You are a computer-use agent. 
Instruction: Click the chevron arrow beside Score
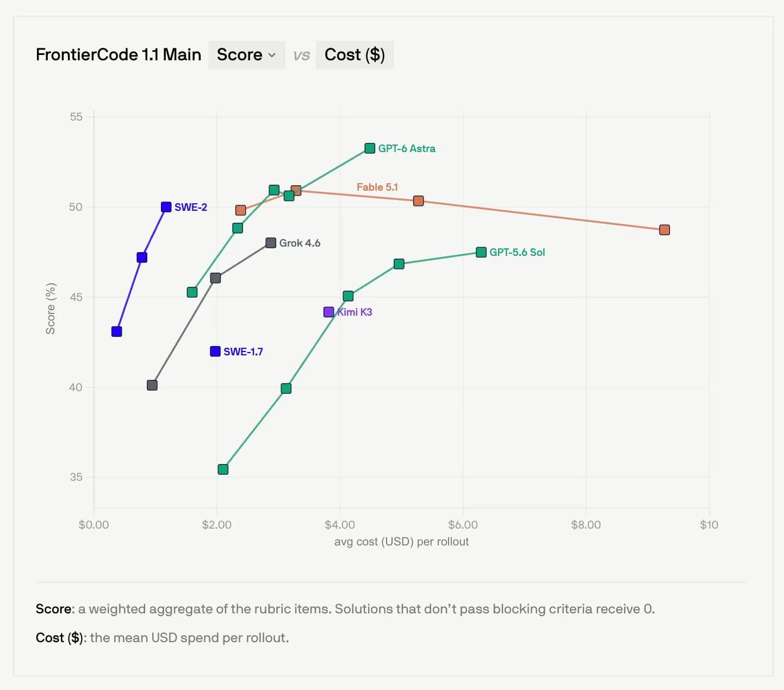pyautogui.click(x=272, y=55)
